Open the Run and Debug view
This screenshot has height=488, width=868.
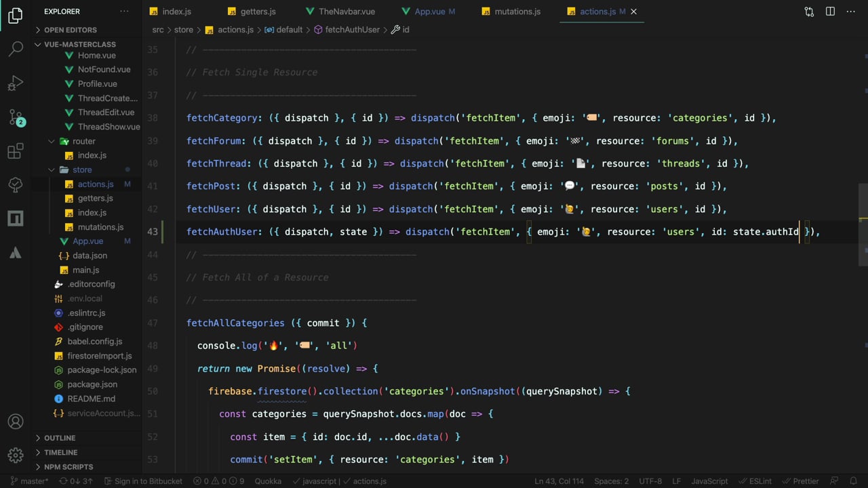(16, 83)
